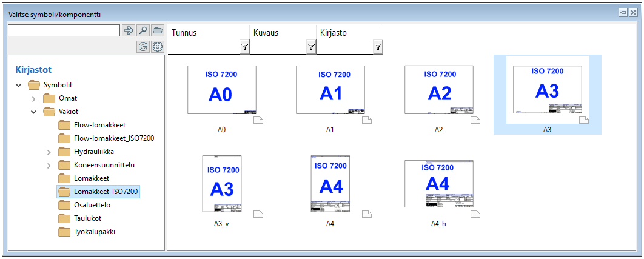644x259 pixels.
Task: Click the Kirjasto filter input field
Action: [x=344, y=48]
